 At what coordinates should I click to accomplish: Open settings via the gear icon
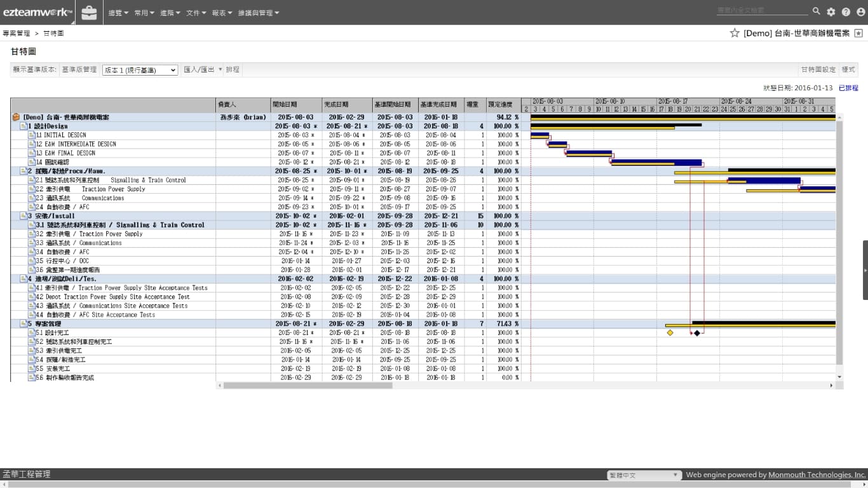(831, 12)
